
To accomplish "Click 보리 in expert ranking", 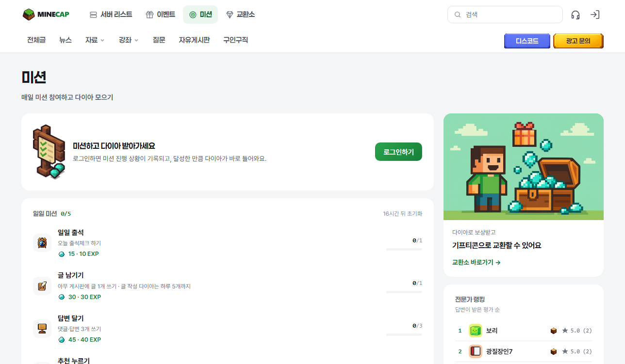I will click(x=492, y=331).
